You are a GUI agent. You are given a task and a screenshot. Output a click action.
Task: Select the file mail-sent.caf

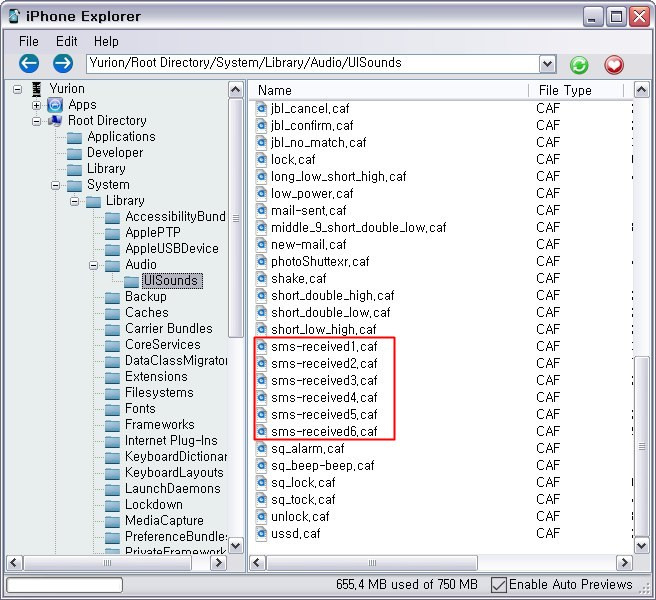click(309, 211)
